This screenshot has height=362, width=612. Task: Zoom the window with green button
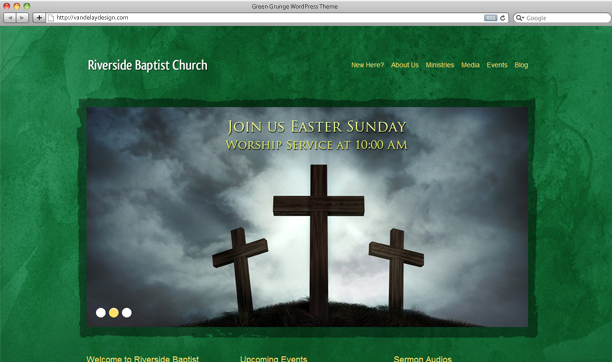(27, 6)
